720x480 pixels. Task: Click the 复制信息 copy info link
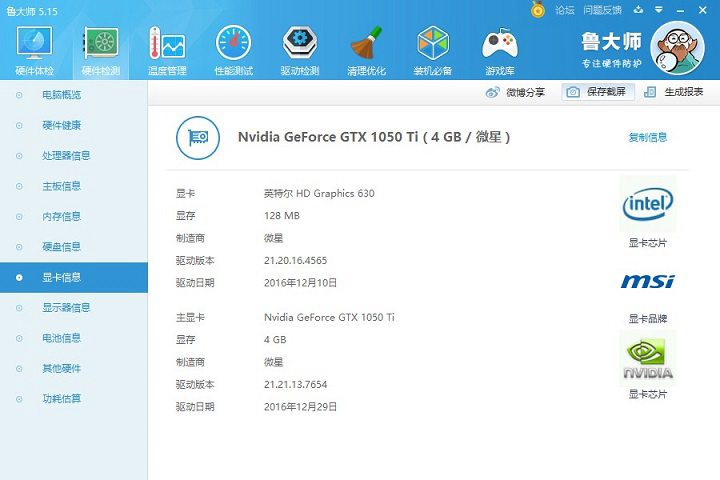647,137
